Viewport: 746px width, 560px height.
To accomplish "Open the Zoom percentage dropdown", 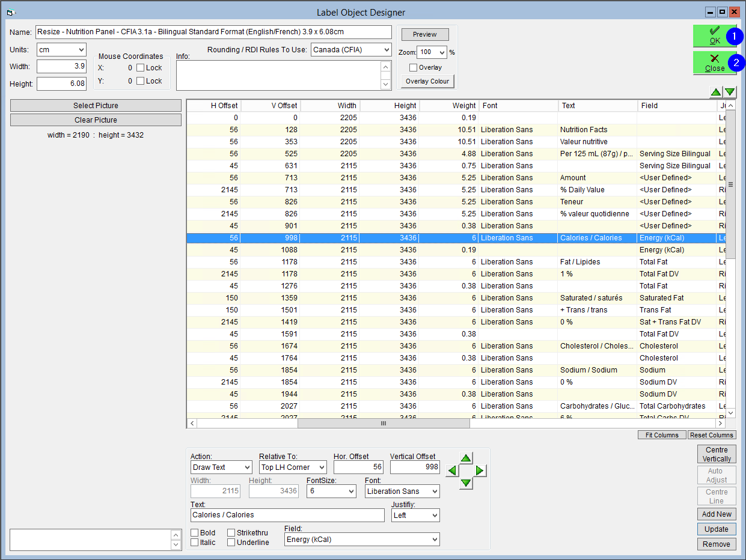I will tap(432, 53).
